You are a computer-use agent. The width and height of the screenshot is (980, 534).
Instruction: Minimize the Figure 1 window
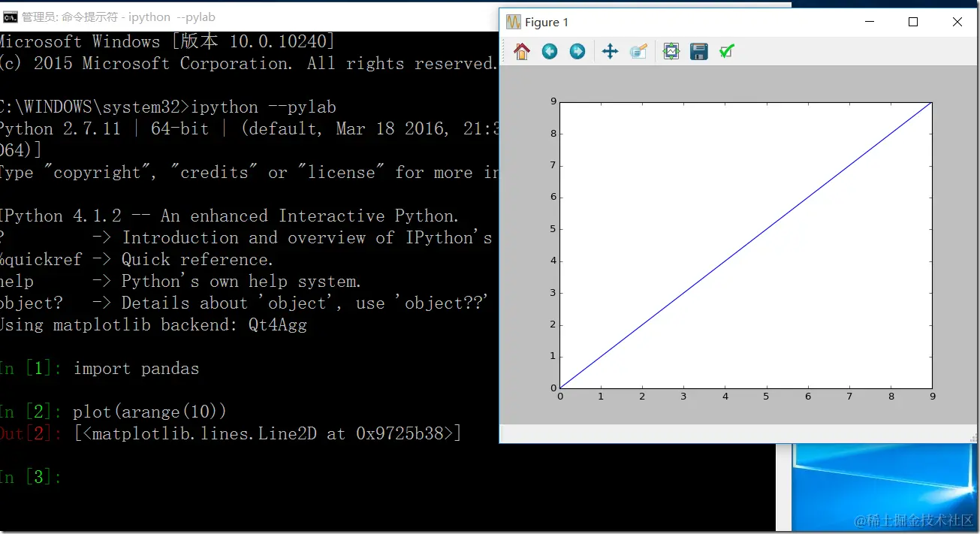[x=869, y=22]
